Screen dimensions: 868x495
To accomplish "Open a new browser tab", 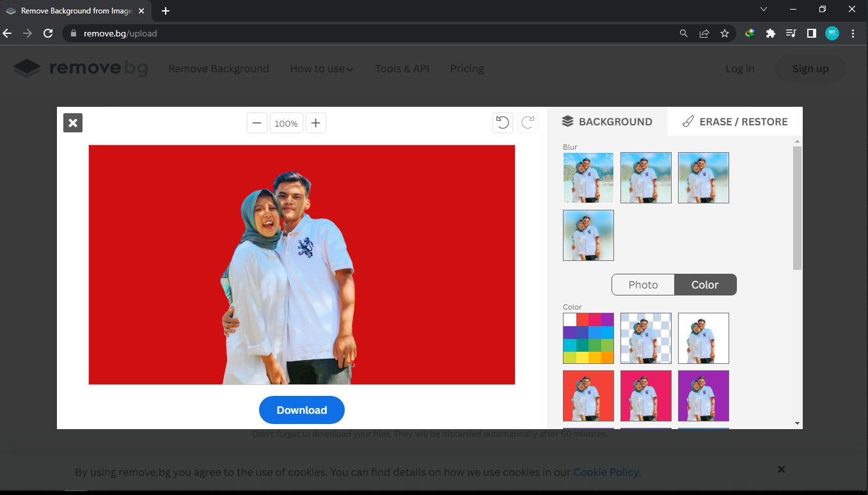I will (x=166, y=11).
